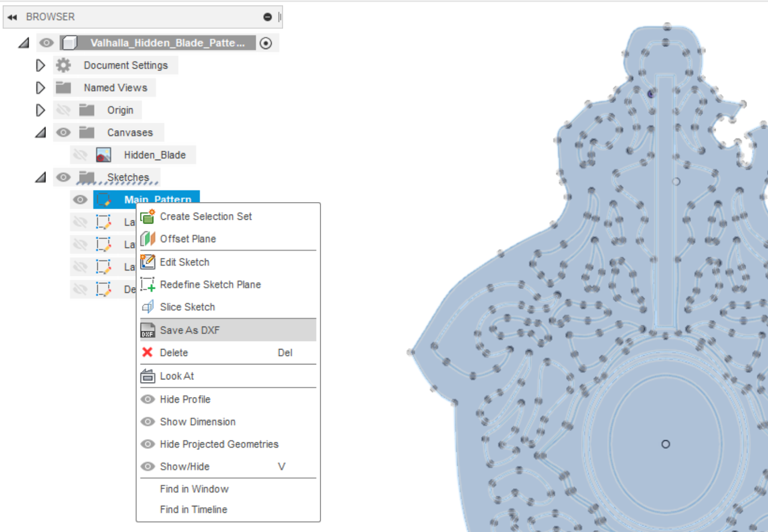Activate the Valhalla_Hidden_Blade component radio button
Screen dimensions: 768x532
click(266, 43)
